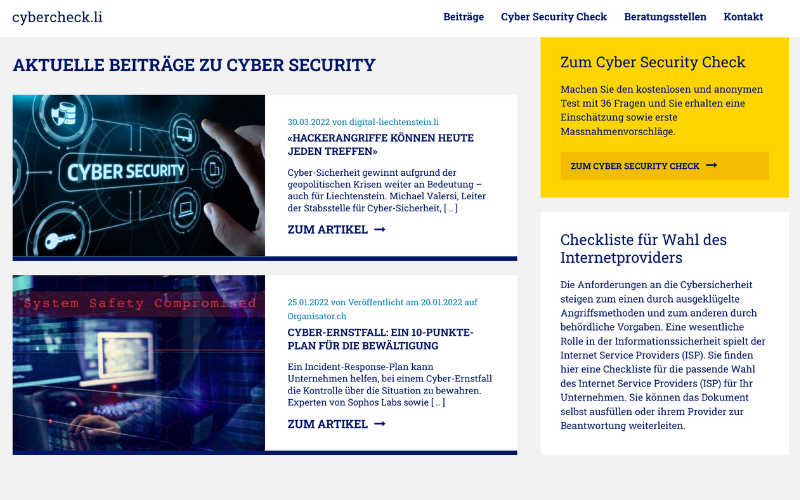Open the Kontakt menu link
The width and height of the screenshot is (800, 500).
click(743, 17)
